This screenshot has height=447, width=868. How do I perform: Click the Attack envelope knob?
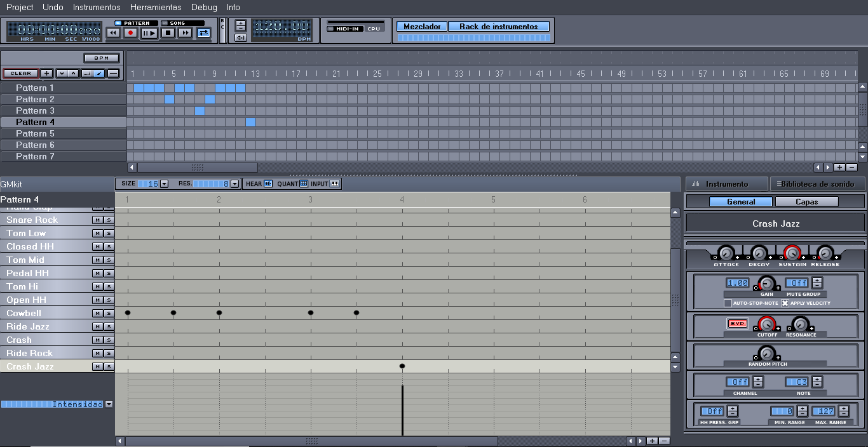tap(726, 253)
